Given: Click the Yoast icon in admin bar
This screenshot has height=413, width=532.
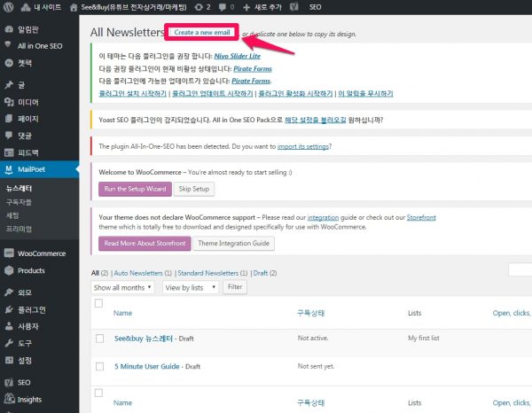Looking at the screenshot, I should click(x=294, y=7).
